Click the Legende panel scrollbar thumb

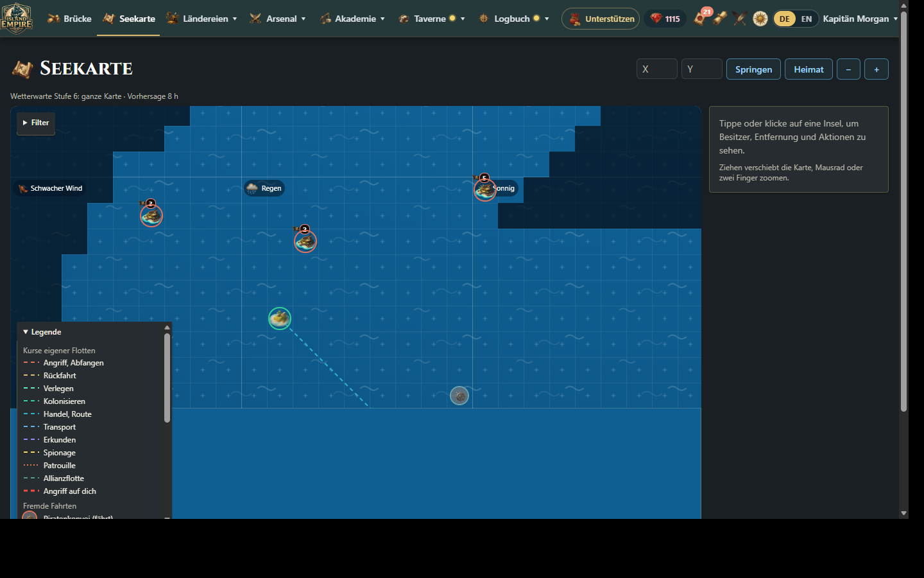(x=167, y=378)
